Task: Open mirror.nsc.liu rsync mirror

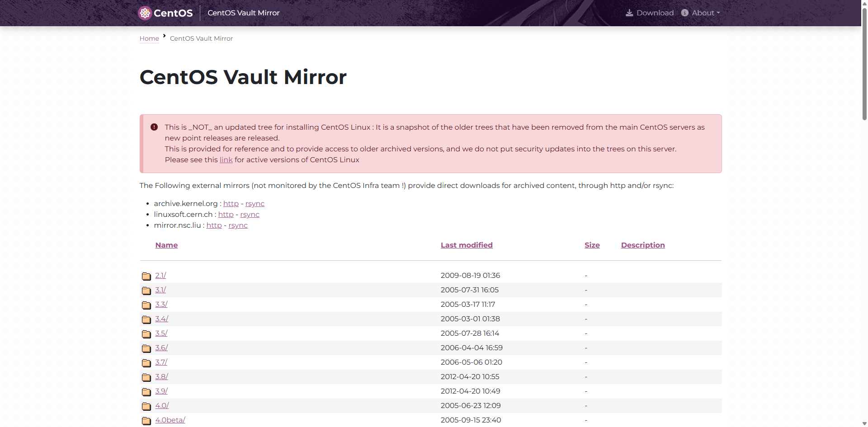Action: 238,225
